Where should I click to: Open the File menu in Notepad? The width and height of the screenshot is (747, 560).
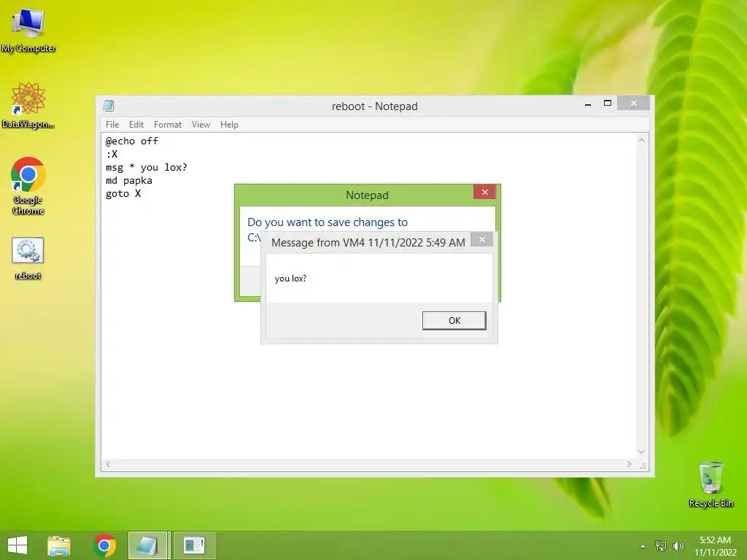(x=112, y=125)
